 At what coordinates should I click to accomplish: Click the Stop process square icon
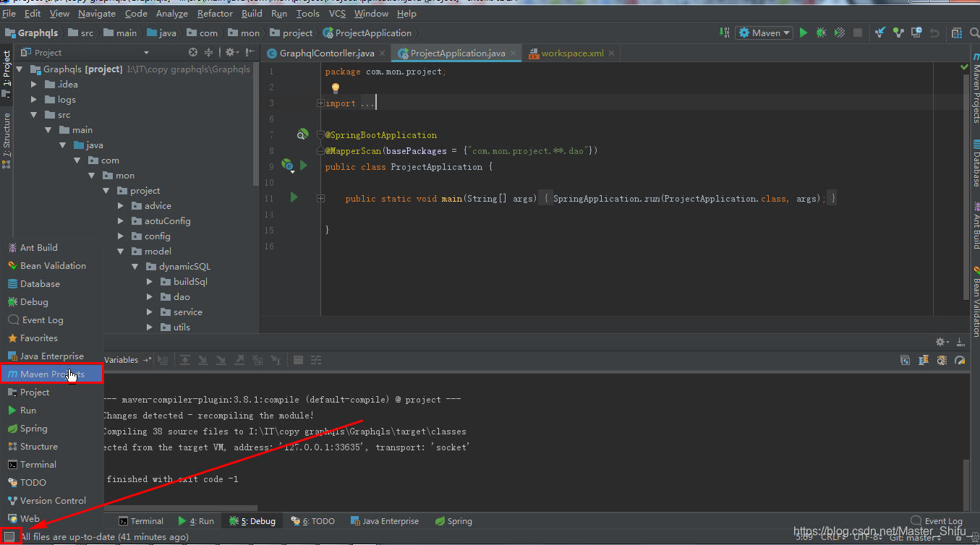(x=858, y=33)
